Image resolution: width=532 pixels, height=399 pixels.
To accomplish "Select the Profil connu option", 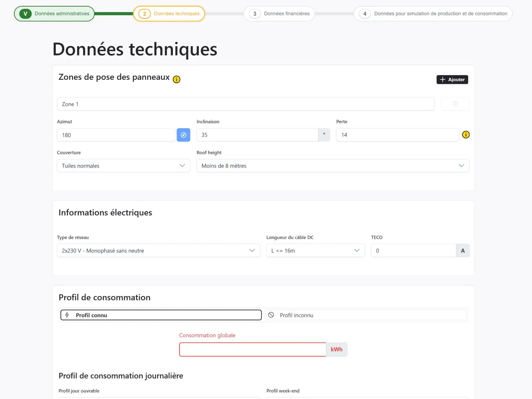I will pos(161,315).
